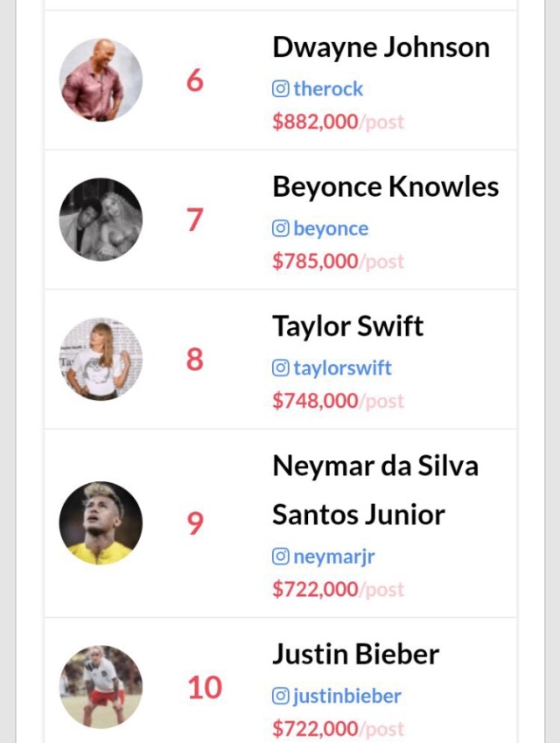Click Instagram icon beside justinbieber
This screenshot has height=743, width=560.
point(281,696)
